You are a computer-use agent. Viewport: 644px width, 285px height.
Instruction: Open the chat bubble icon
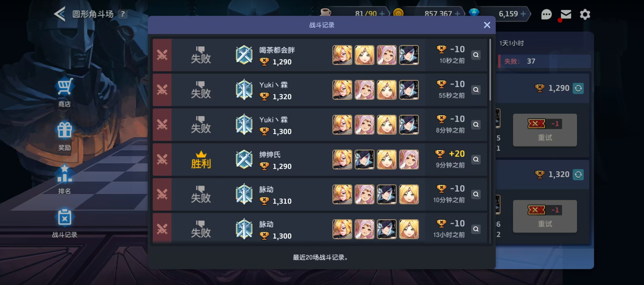point(546,14)
